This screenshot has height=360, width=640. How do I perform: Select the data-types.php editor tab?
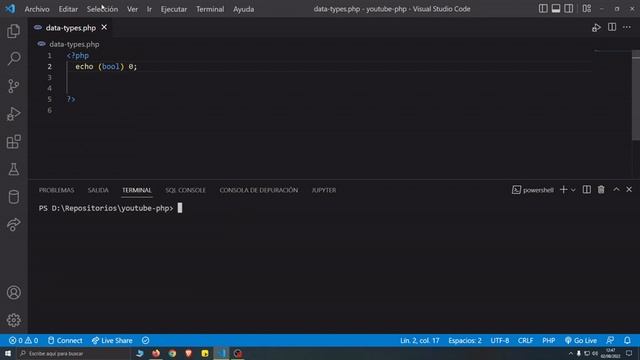coord(71,28)
